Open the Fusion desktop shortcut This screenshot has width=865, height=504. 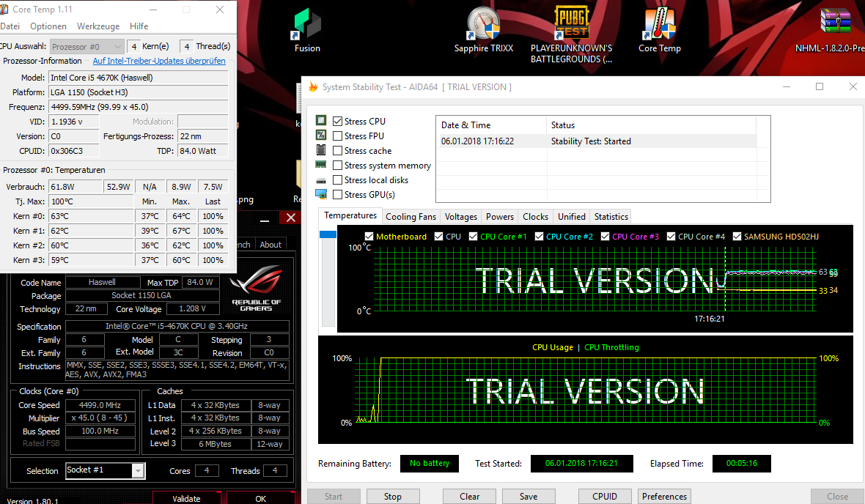[306, 30]
